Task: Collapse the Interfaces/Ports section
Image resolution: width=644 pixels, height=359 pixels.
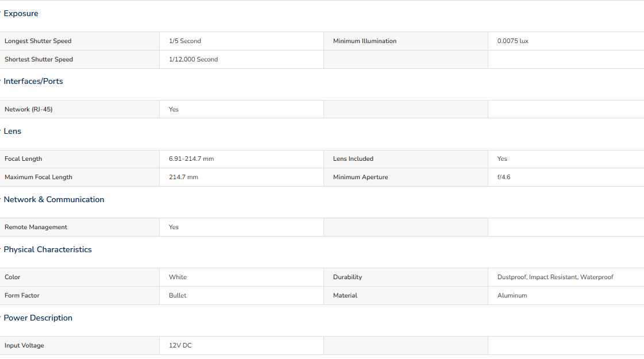Action: coord(33,82)
